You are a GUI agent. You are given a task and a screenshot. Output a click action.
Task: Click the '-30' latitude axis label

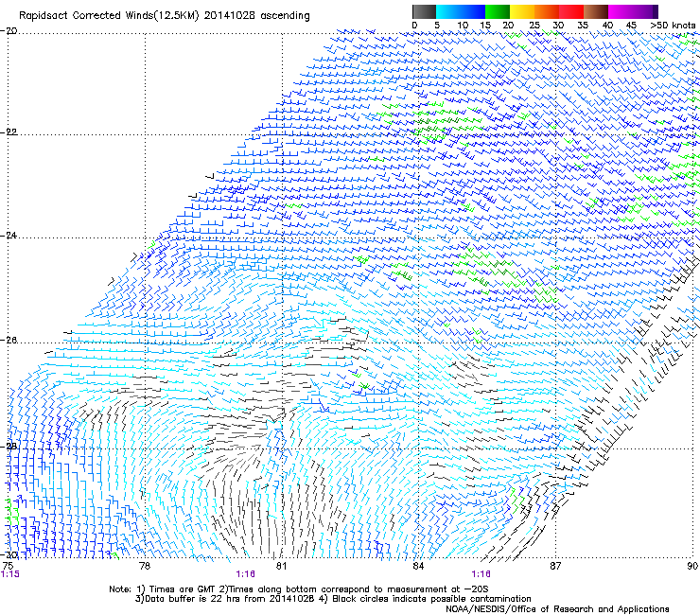9,555
